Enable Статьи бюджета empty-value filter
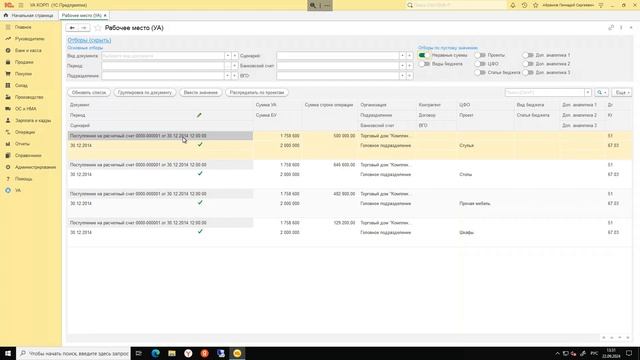The height and width of the screenshot is (360, 640). click(x=480, y=72)
